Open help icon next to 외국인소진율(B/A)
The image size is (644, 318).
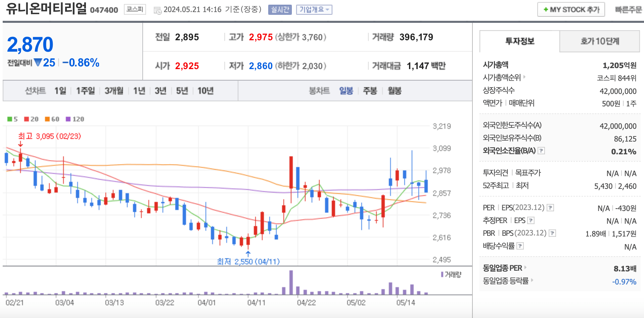point(541,151)
